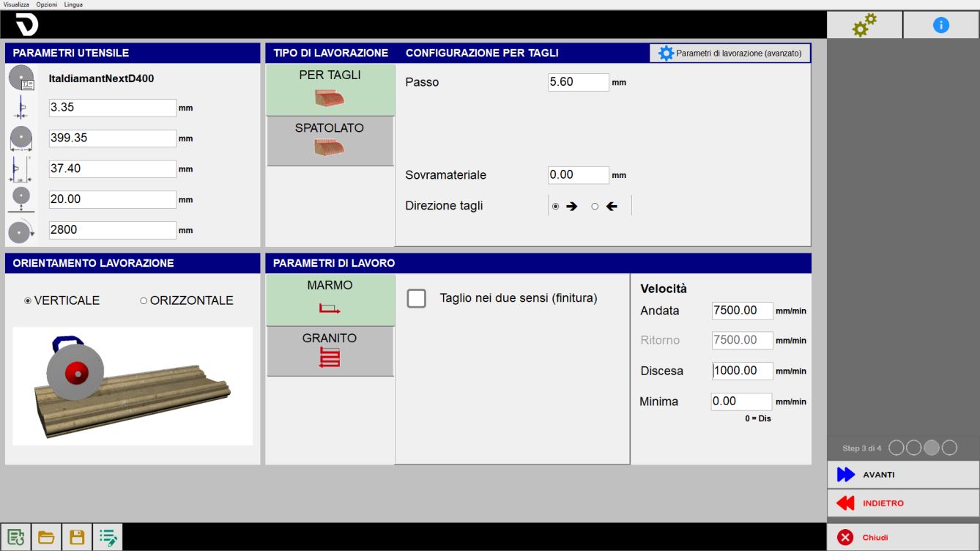Click the ItaldiamantNextD400 tool name
This screenshot has height=551, width=980.
point(101,78)
